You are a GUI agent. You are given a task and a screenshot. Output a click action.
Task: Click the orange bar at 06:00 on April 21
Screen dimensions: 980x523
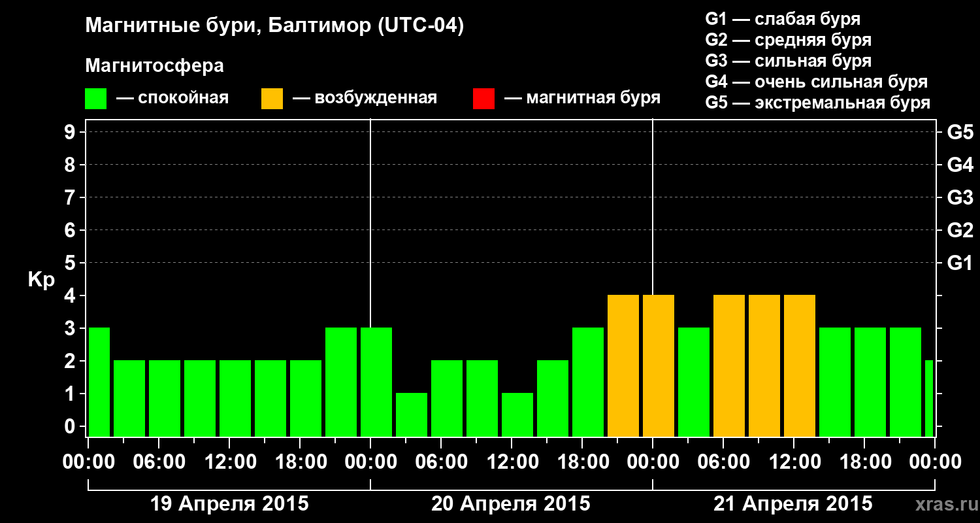[x=729, y=365]
